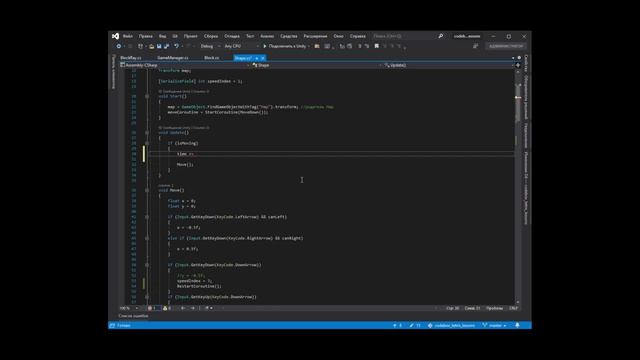Click the Undo toolbar icon
Screen dimensions: 640x360
point(176,46)
